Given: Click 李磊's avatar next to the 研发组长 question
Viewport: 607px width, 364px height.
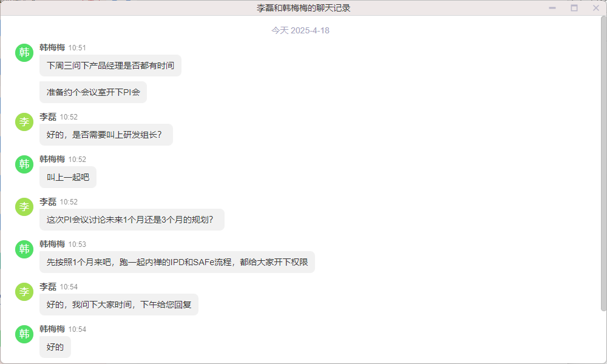Looking at the screenshot, I should pyautogui.click(x=24, y=122).
